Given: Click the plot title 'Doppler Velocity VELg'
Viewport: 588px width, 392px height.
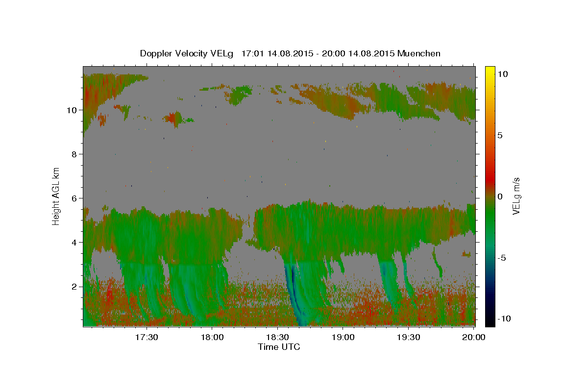Looking at the screenshot, I should pos(188,53).
